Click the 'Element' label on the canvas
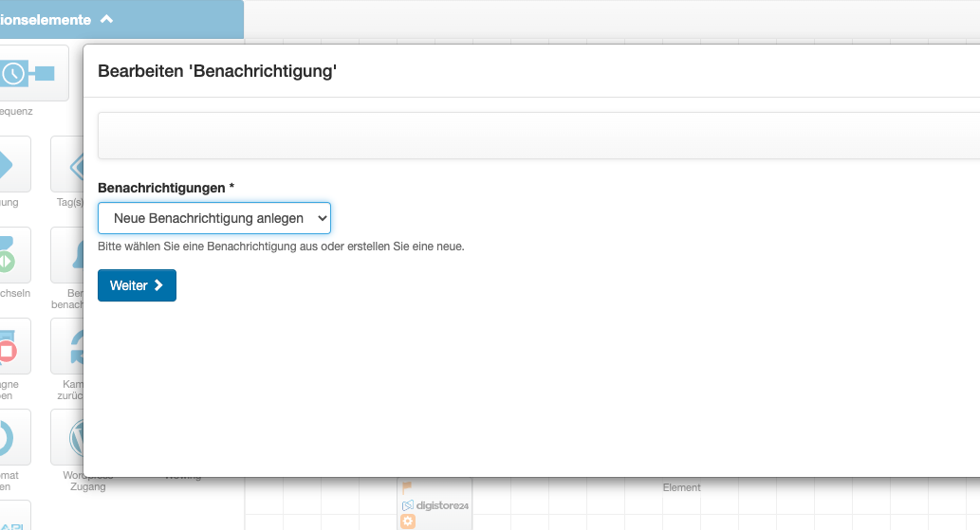This screenshot has width=980, height=530. click(x=681, y=487)
